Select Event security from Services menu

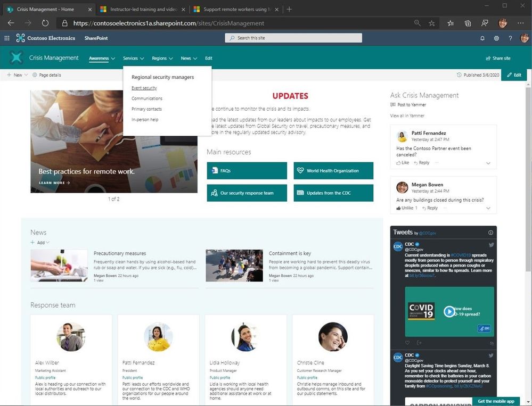point(144,88)
